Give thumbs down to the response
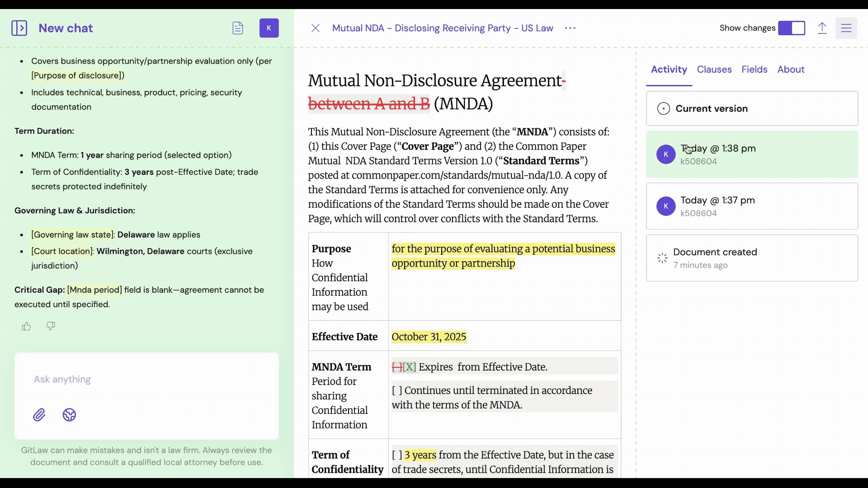 click(51, 326)
